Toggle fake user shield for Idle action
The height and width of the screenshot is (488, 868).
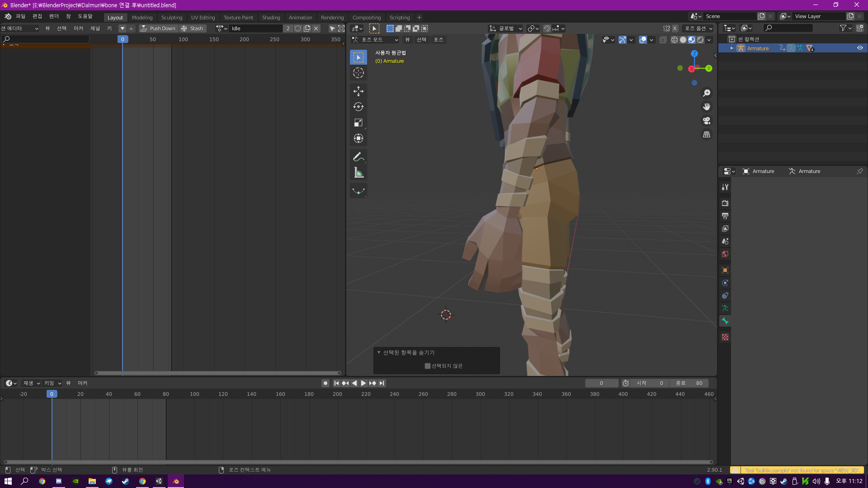(x=297, y=28)
